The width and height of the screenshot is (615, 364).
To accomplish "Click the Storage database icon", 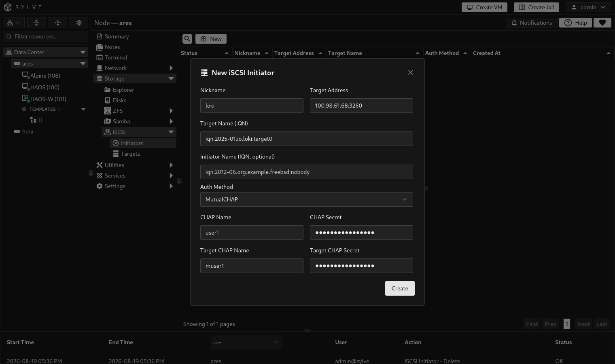I will (100, 78).
